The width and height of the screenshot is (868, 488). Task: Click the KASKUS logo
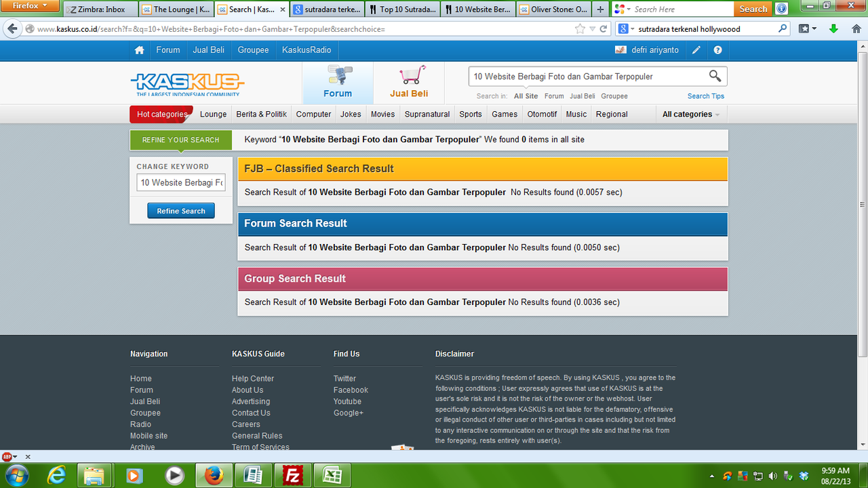[187, 84]
